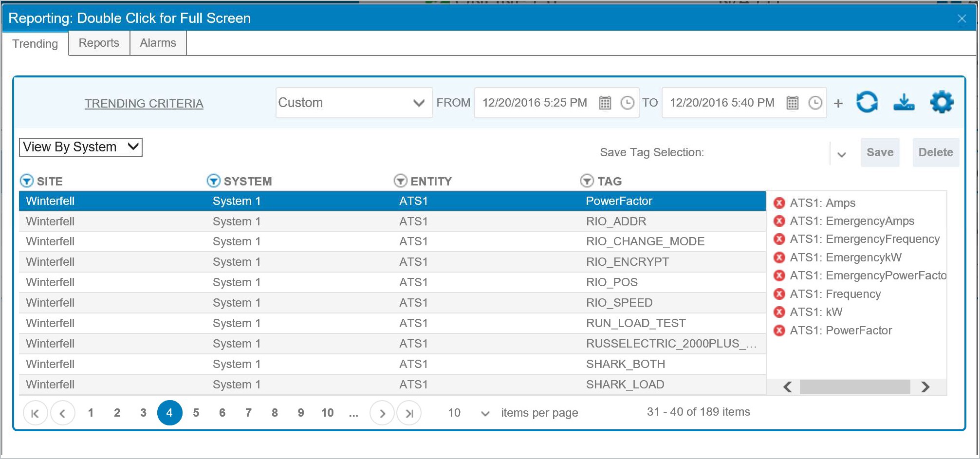Screen dimensions: 980x459
Task: Go to next page of results
Action: (382, 413)
